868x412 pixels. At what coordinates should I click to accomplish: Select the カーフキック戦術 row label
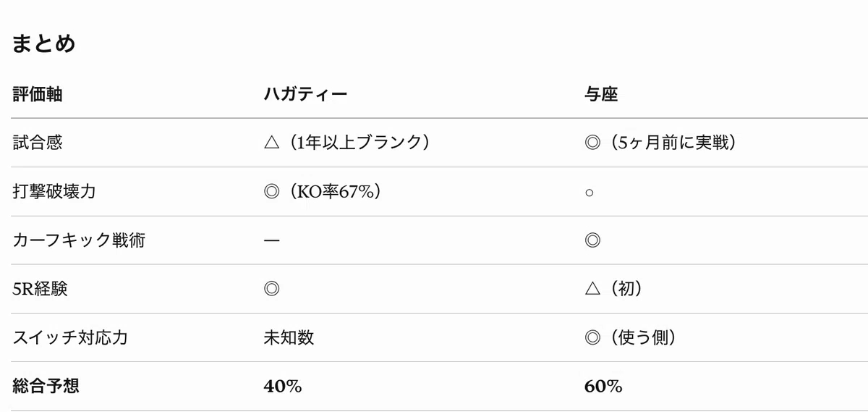79,240
